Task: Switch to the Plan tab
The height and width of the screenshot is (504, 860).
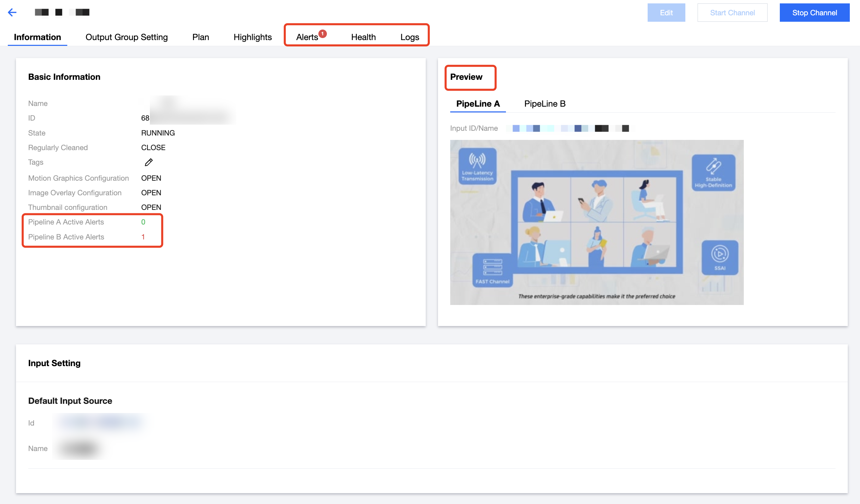Action: coord(200,37)
